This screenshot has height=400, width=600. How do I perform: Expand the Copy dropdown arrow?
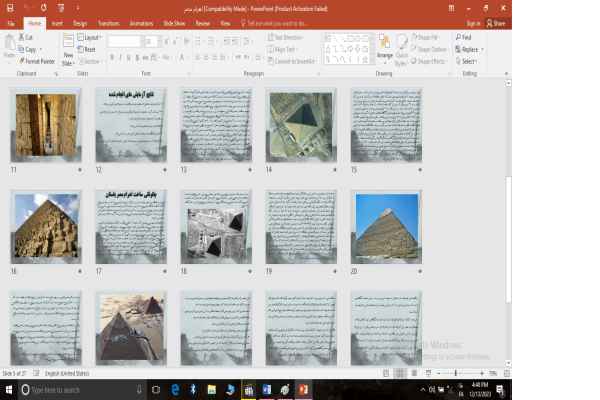40,49
